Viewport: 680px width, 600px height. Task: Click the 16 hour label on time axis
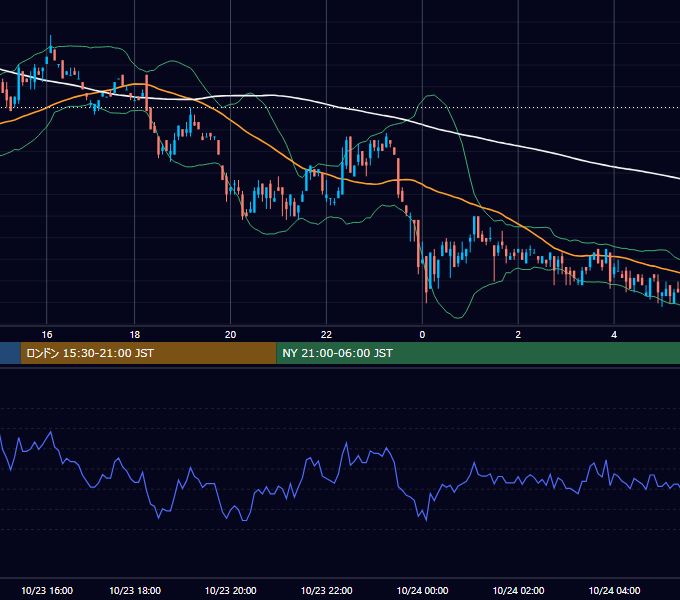pos(47,335)
